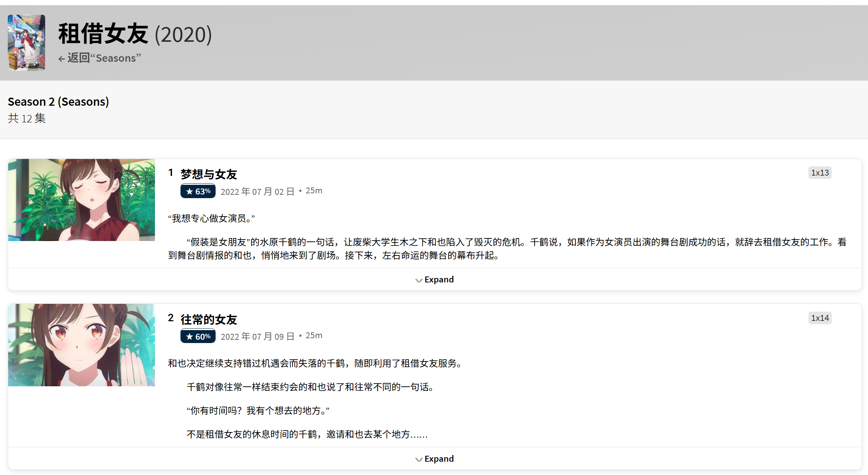Open episode title 往常的女友
868x475 pixels.
pyautogui.click(x=209, y=319)
